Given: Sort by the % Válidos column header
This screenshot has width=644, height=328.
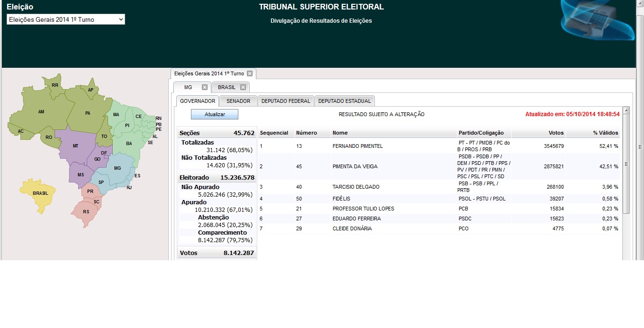Looking at the screenshot, I should pyautogui.click(x=606, y=133).
